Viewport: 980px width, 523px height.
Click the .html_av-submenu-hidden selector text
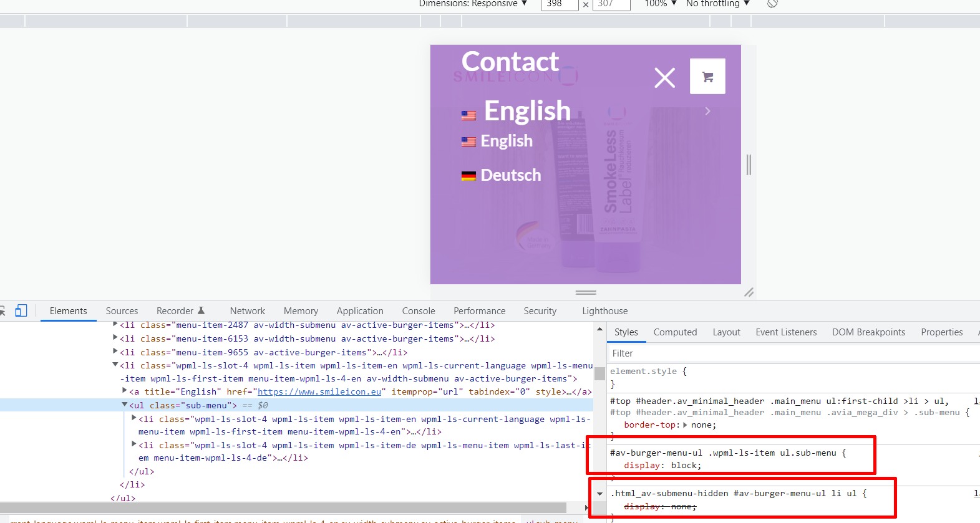(733, 494)
